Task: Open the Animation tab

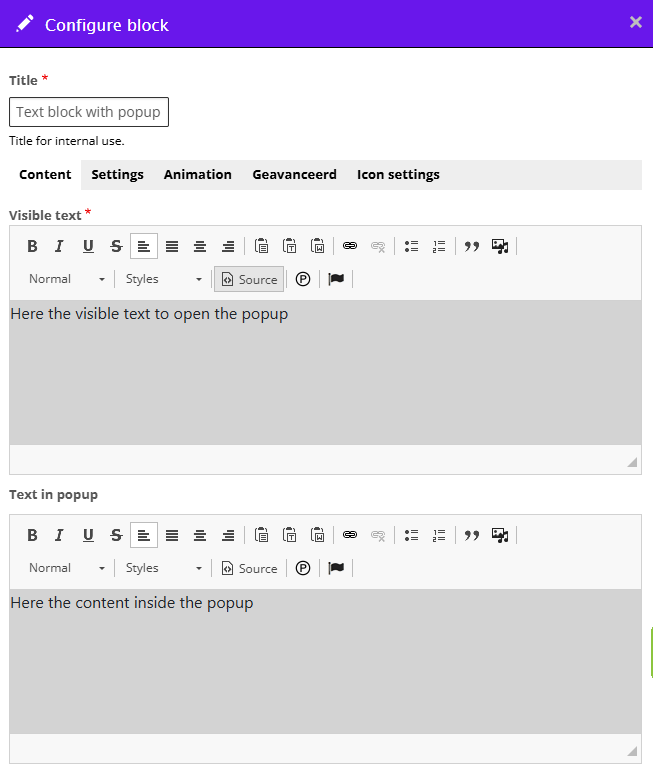Action: [197, 175]
